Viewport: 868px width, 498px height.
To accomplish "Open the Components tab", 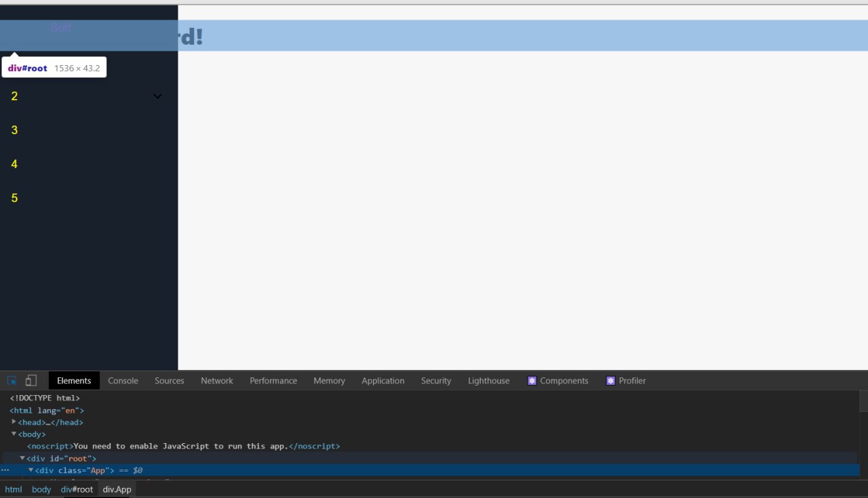I will click(558, 381).
